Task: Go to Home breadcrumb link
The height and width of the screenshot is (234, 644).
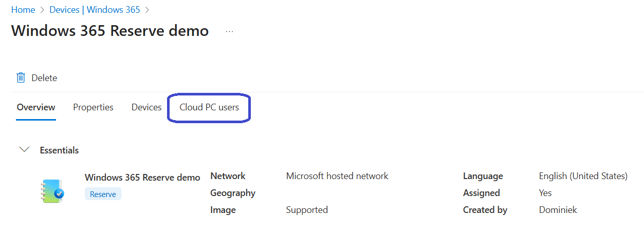Action: coord(23,10)
